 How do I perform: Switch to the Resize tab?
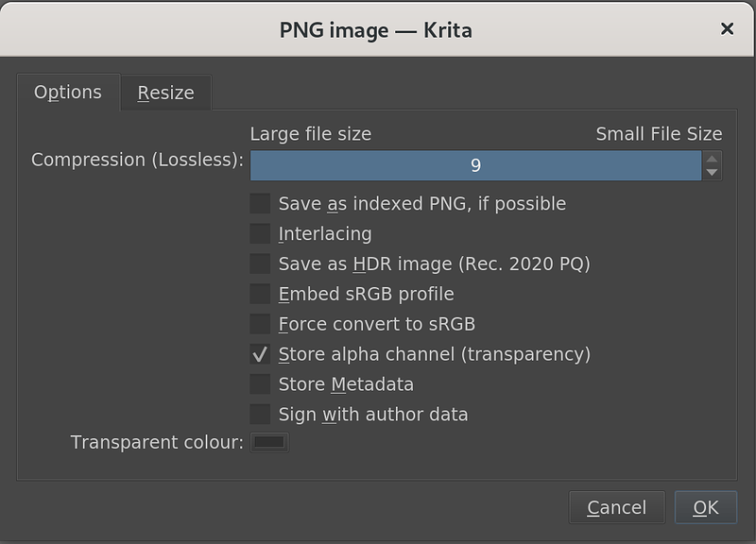(165, 93)
